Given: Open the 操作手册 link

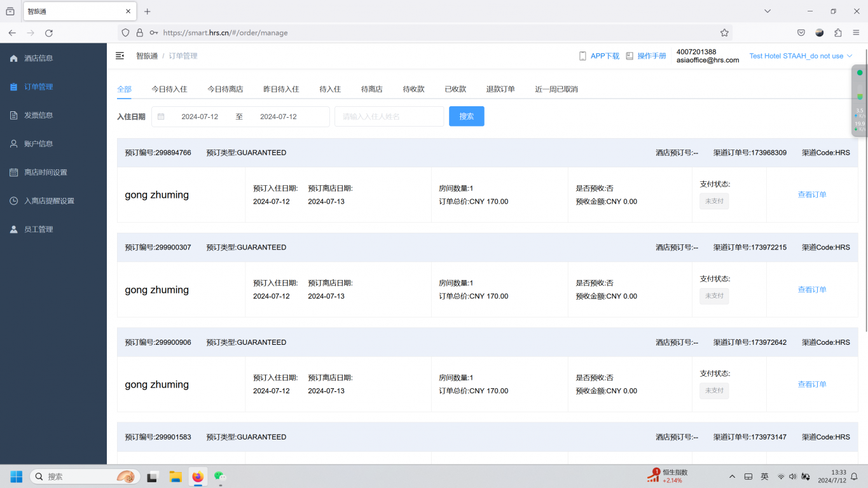Looking at the screenshot, I should (646, 56).
